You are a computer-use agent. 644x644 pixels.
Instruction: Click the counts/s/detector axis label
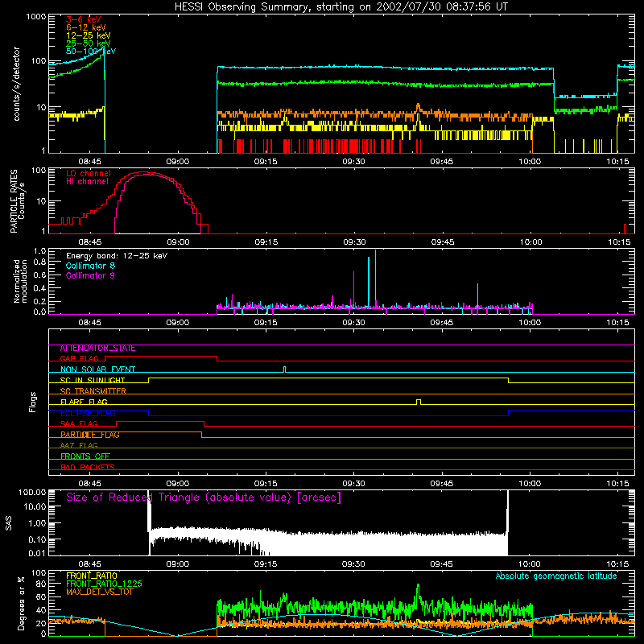17,84
